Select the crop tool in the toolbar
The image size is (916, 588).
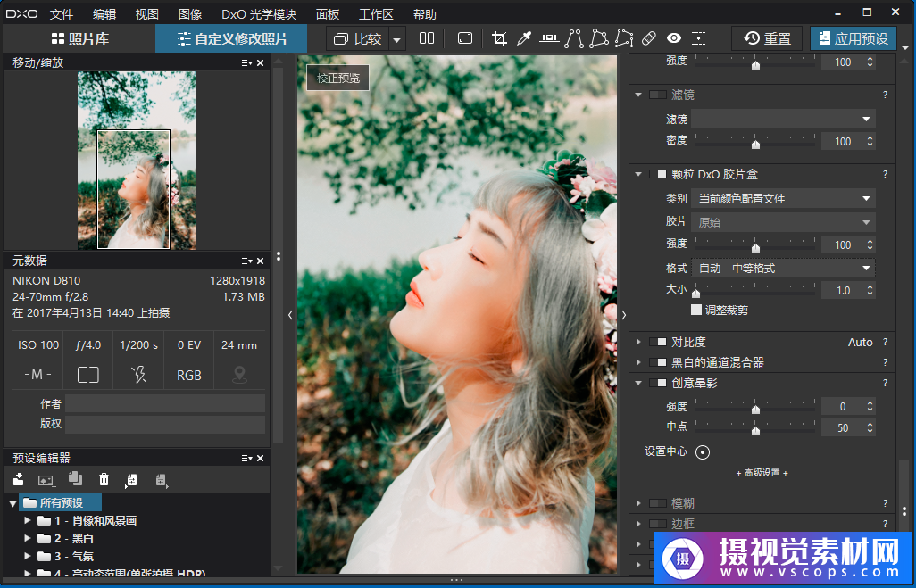[x=499, y=38]
